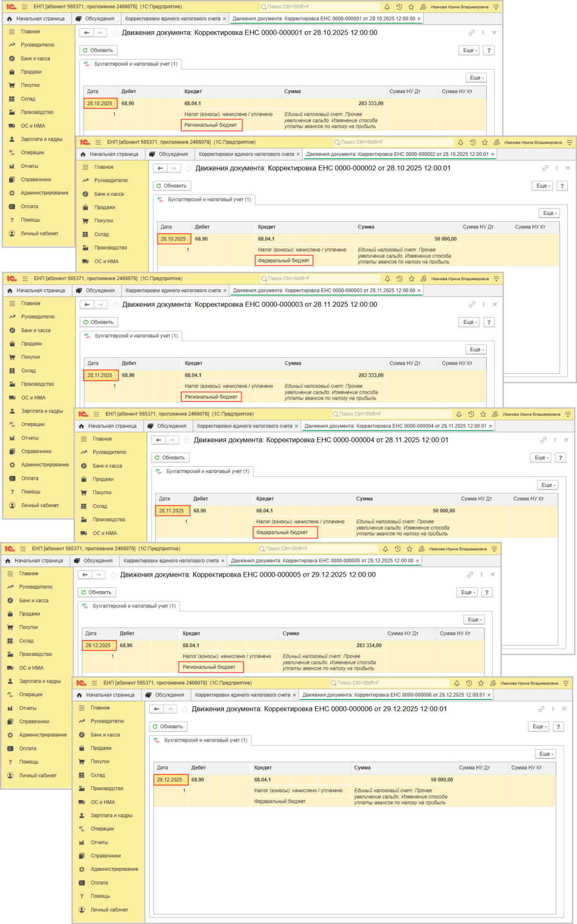Open hamburger menu icon in 0000-000003 window title bar

point(25,279)
